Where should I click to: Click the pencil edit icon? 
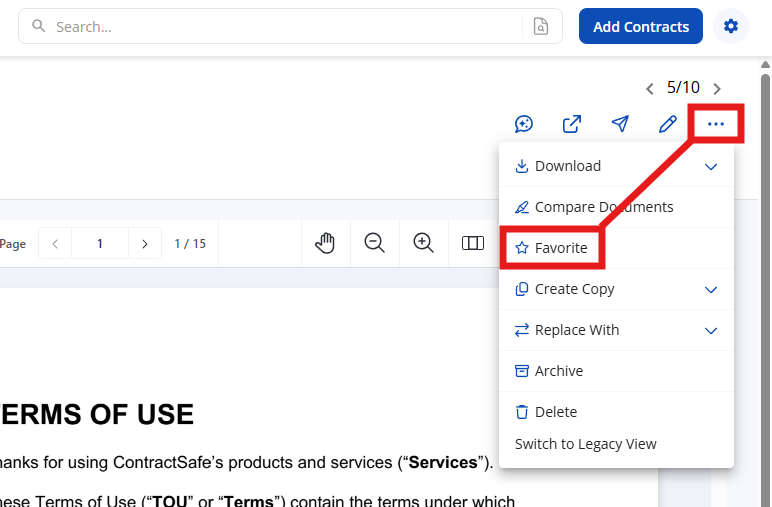click(668, 124)
